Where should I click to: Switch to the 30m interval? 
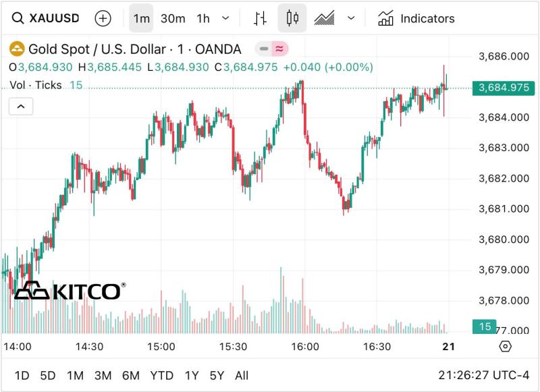coord(173,19)
